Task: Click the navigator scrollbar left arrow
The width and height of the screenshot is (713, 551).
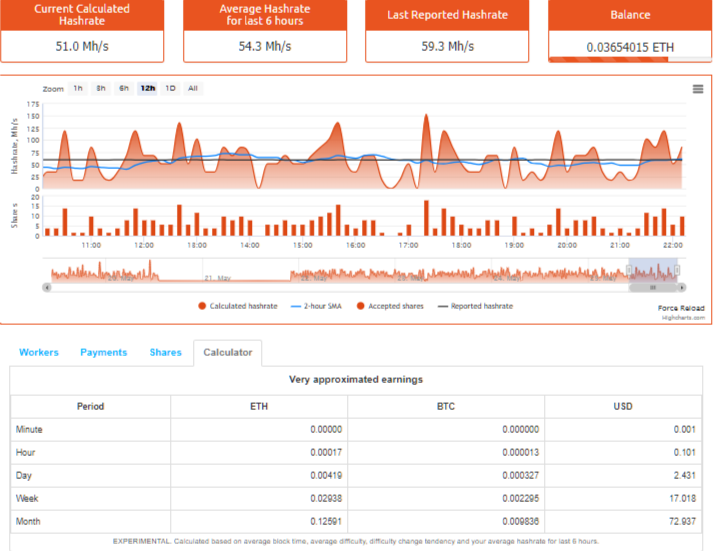Action: 47,287
